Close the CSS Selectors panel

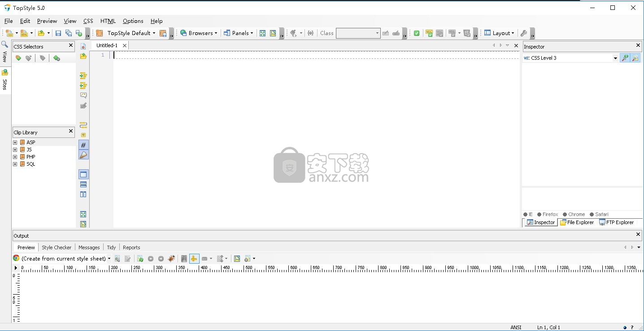pos(71,45)
